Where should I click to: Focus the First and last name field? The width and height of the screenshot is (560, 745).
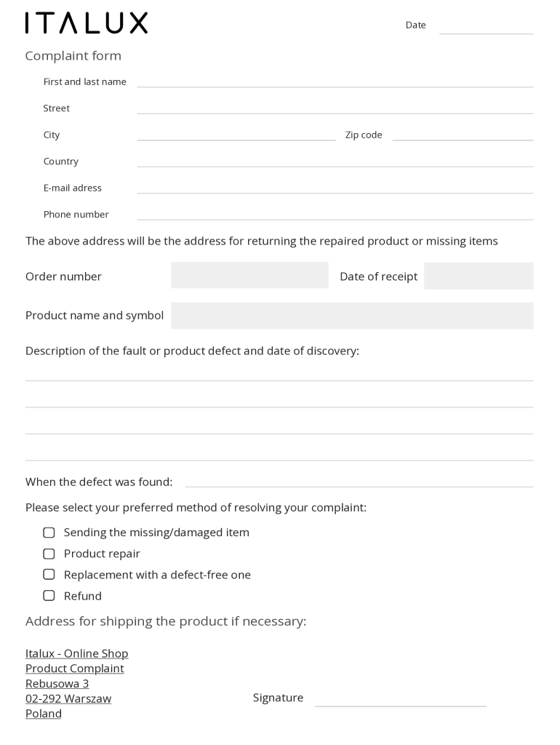(x=335, y=81)
